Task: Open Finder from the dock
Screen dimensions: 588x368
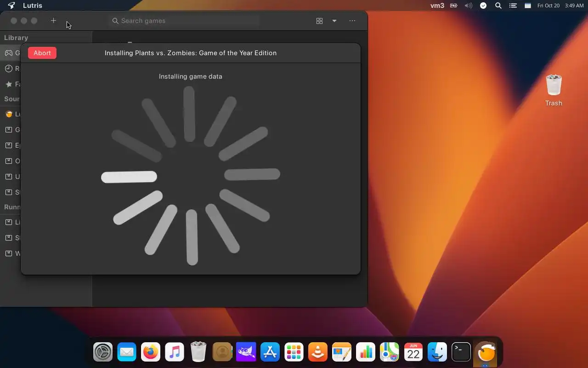Action: (x=437, y=353)
